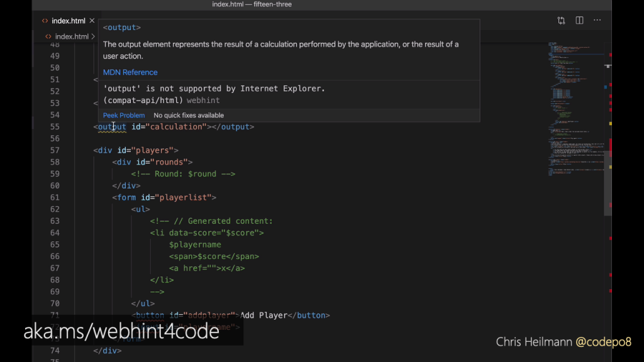Click line number 57 in the gutter

(x=55, y=150)
